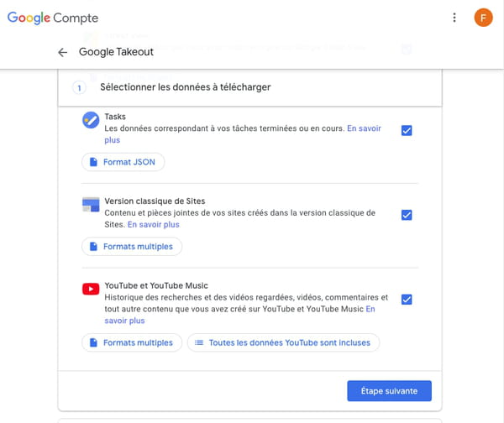Follow En savoir plus link for YouTube

124,321
